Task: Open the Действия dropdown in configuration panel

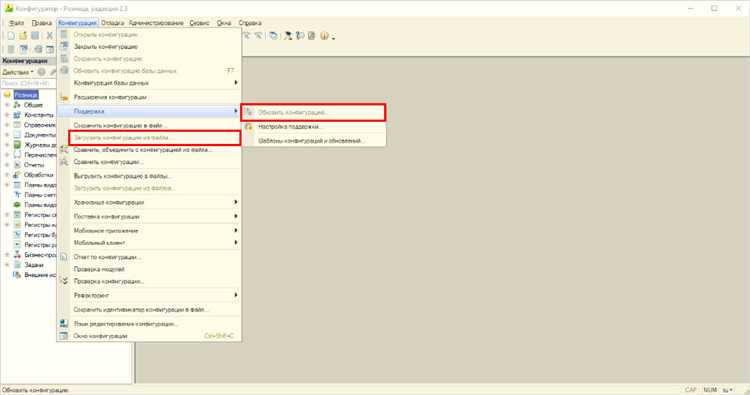Action: (x=18, y=72)
